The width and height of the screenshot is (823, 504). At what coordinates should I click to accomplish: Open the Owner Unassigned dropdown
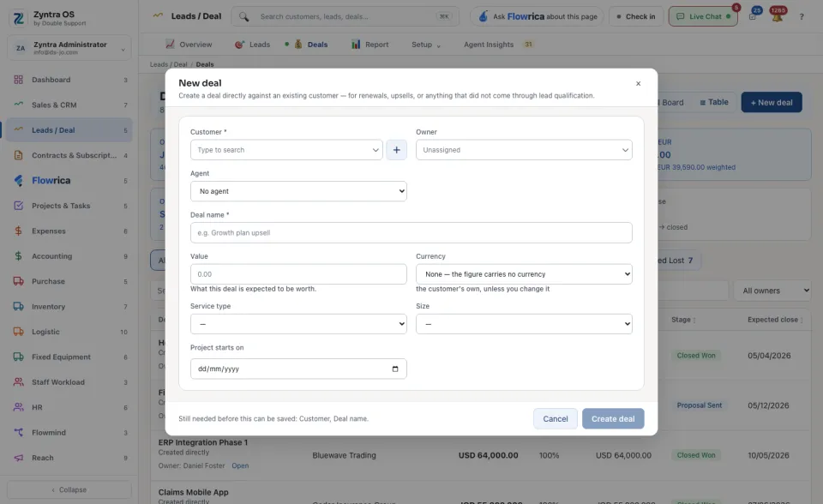(x=524, y=150)
